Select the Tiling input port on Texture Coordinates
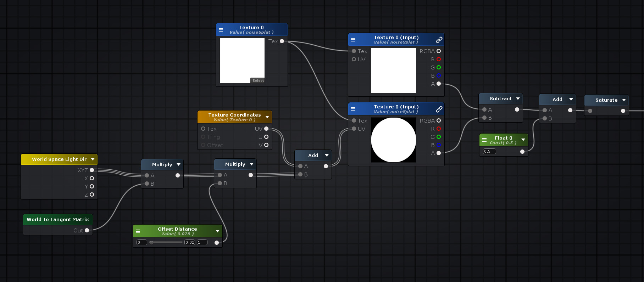This screenshot has width=644, height=282. (203, 137)
